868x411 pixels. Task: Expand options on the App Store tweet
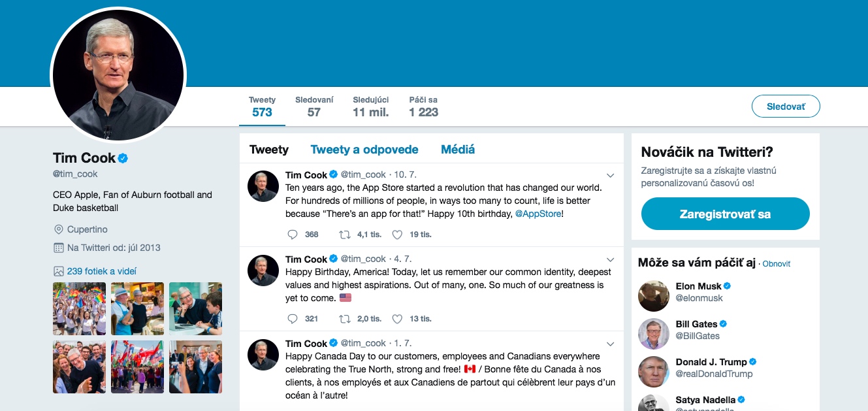coord(610,175)
